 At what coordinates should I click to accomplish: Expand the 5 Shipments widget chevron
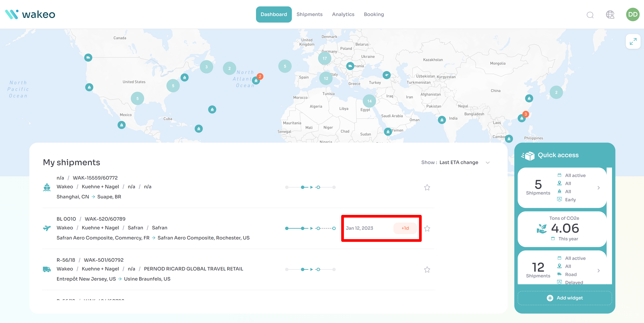click(x=599, y=188)
